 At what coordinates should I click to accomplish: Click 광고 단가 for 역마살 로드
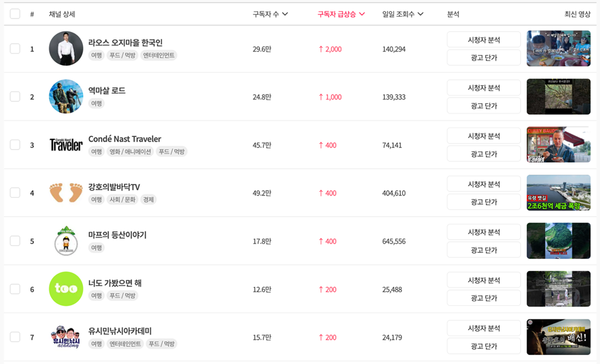pyautogui.click(x=484, y=106)
